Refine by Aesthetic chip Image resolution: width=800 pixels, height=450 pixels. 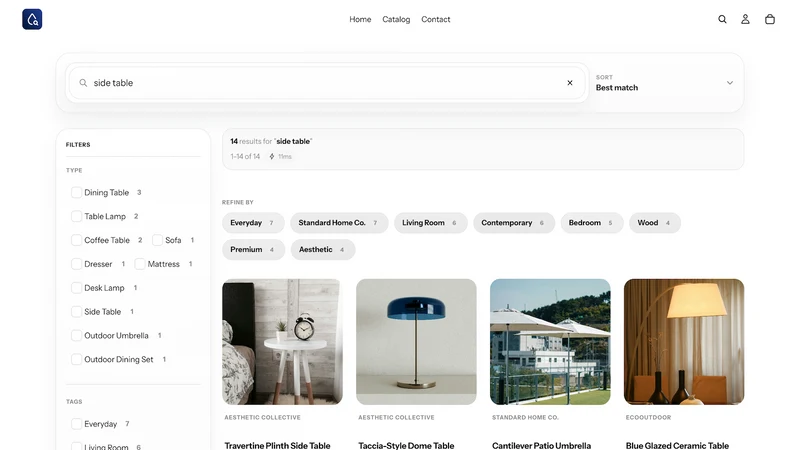coord(323,249)
